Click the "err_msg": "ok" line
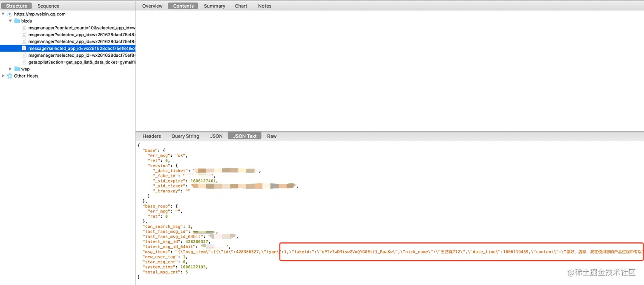The height and width of the screenshot is (285, 644). point(167,156)
